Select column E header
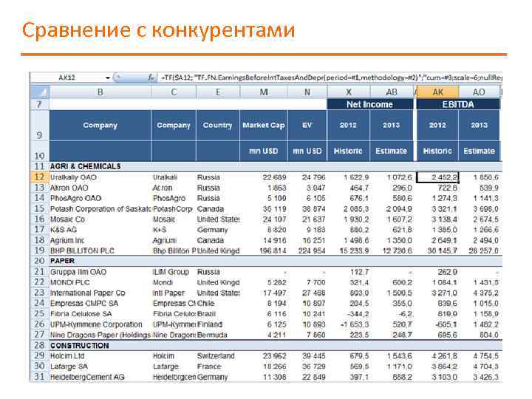532x399 pixels. pos(218,92)
